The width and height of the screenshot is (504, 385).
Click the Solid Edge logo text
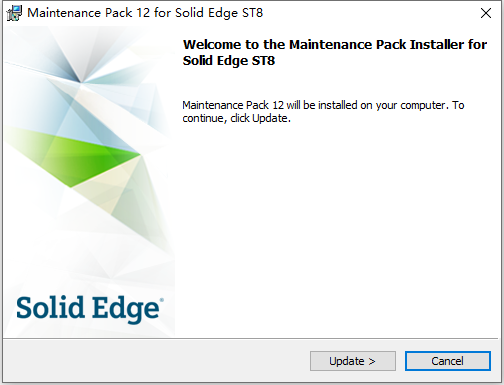pos(88,309)
